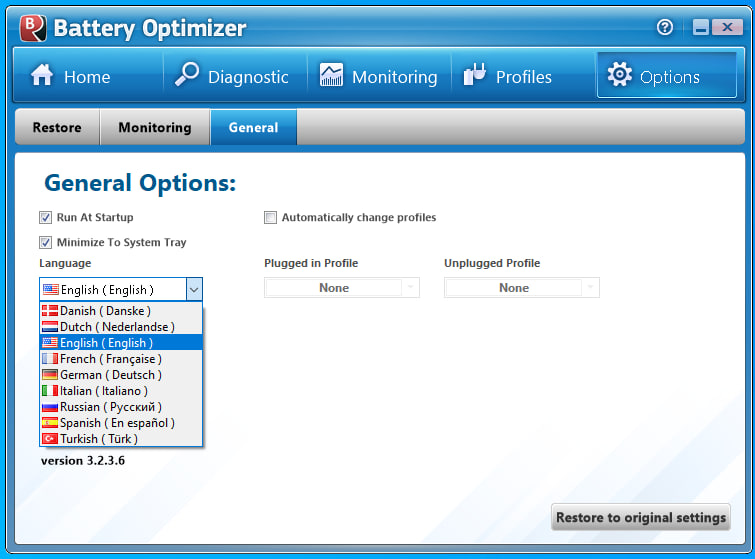Select German (Deutsch) language

121,375
